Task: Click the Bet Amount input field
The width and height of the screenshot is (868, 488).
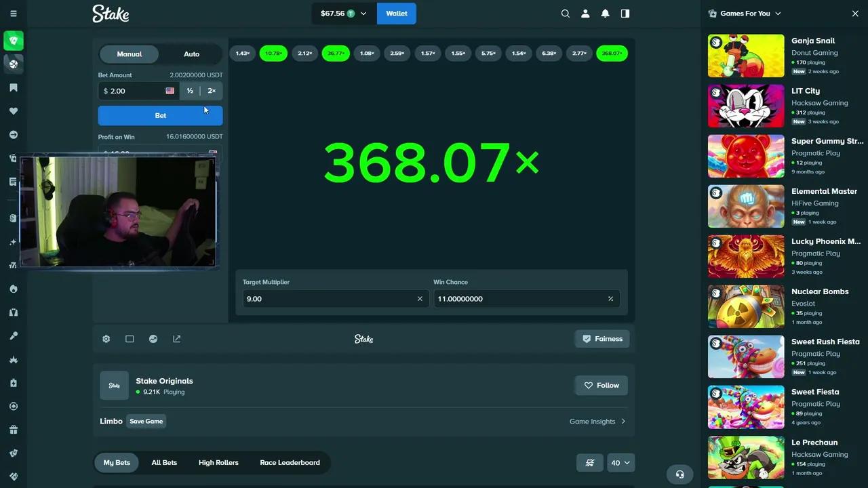Action: click(139, 91)
